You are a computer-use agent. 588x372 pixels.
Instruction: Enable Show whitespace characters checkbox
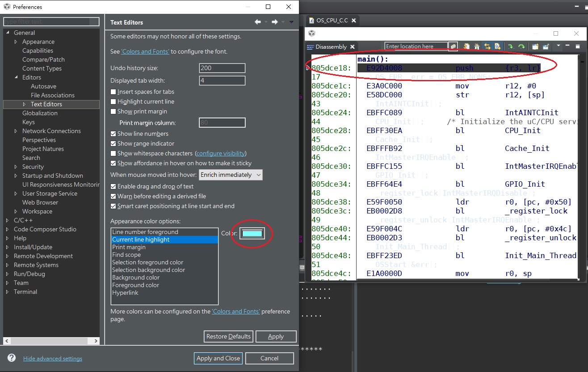[x=113, y=153]
